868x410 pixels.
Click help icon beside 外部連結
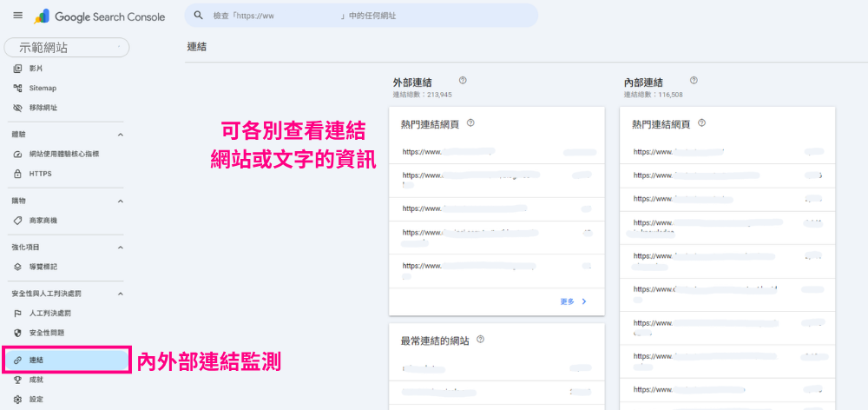point(463,80)
